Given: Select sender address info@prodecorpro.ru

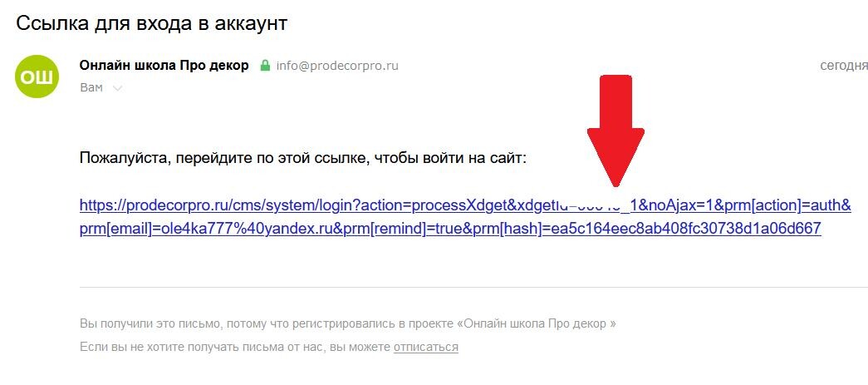Looking at the screenshot, I should point(337,66).
